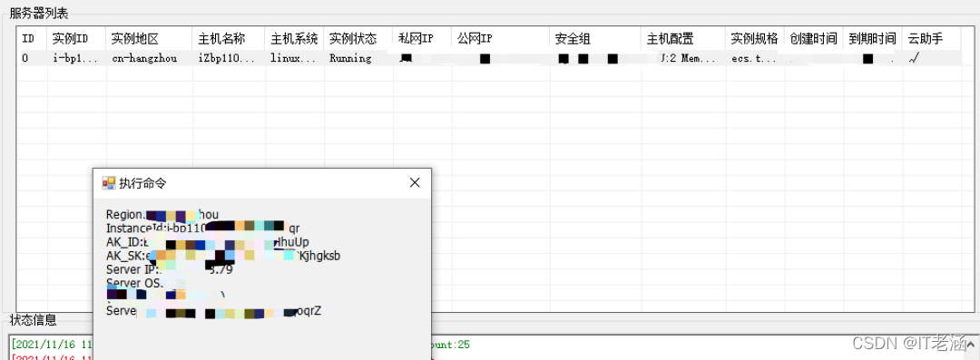Click the 执行命令 dialog title text
980x360 pixels.
pos(142,183)
